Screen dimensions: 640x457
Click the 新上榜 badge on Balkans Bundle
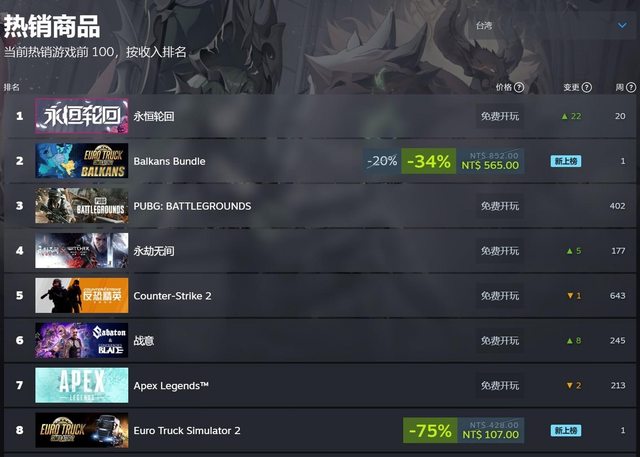pos(566,161)
